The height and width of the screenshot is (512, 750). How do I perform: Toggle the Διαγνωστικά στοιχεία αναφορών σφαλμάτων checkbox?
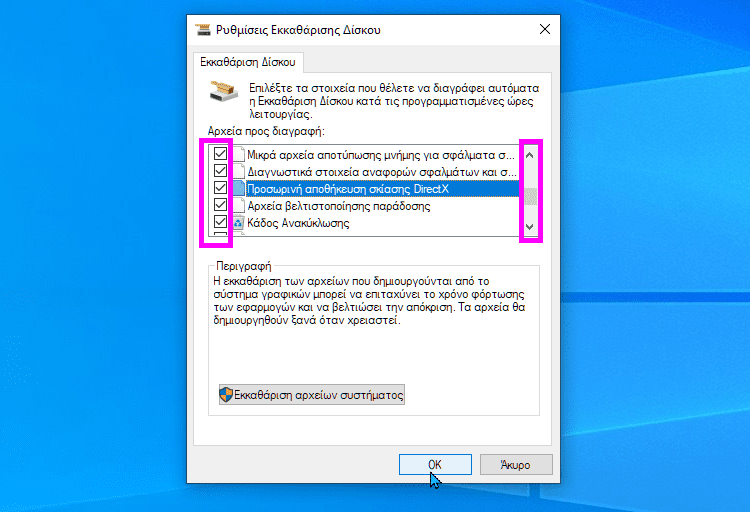click(220, 171)
